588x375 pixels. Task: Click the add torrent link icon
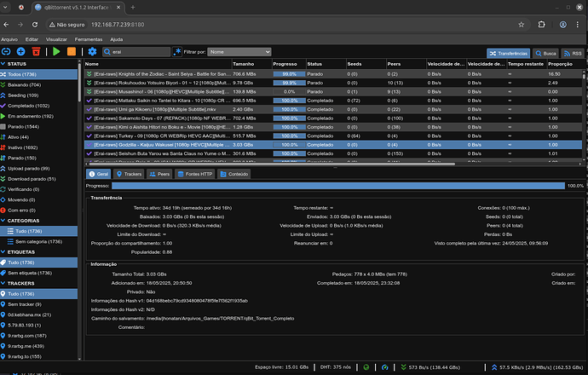coord(6,52)
